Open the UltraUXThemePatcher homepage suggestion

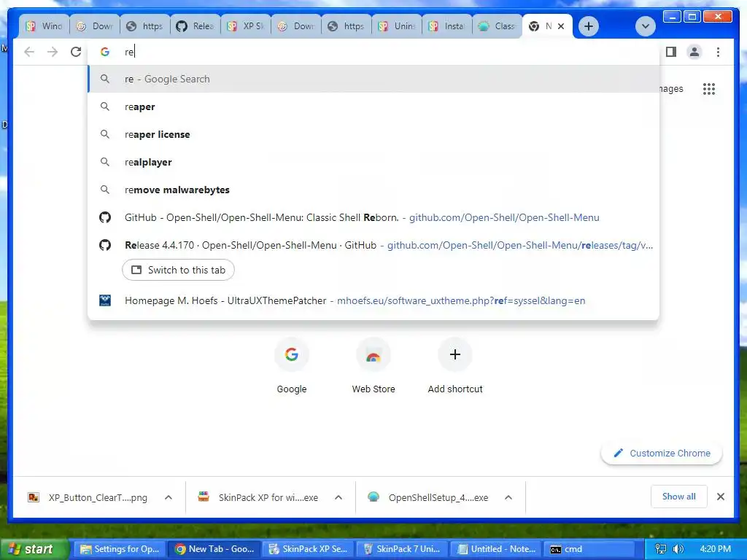(374, 300)
